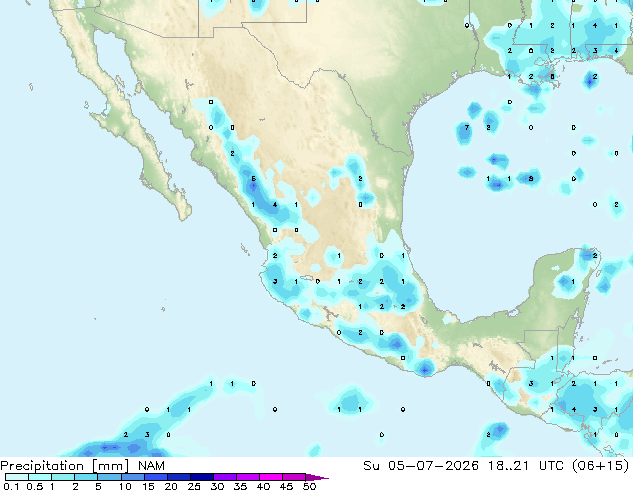
Task: Click the legend tick label "45"
Action: click(x=286, y=486)
